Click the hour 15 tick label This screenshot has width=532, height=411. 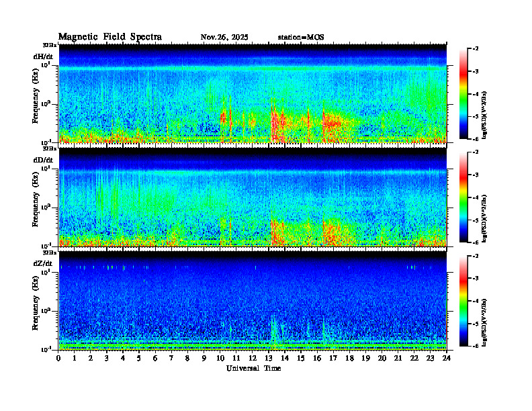[301, 359]
